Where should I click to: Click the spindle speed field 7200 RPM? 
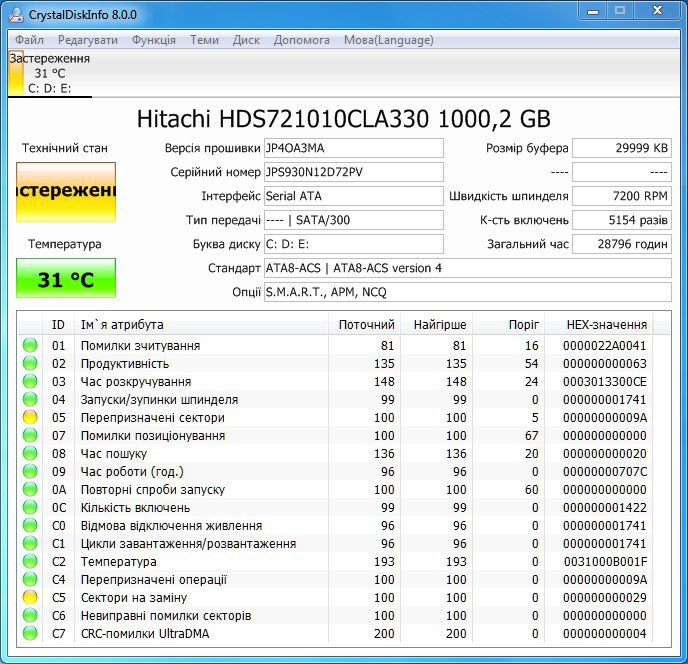622,196
